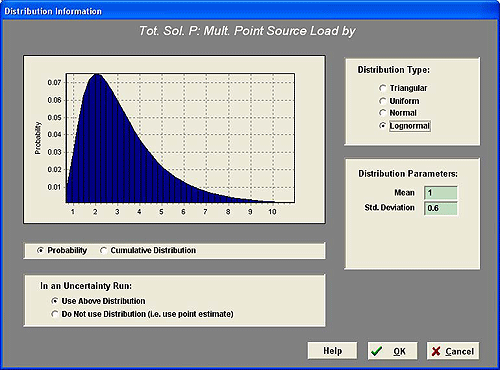
Task: Click the 'Std. Deviation' label
Action: coord(389,208)
